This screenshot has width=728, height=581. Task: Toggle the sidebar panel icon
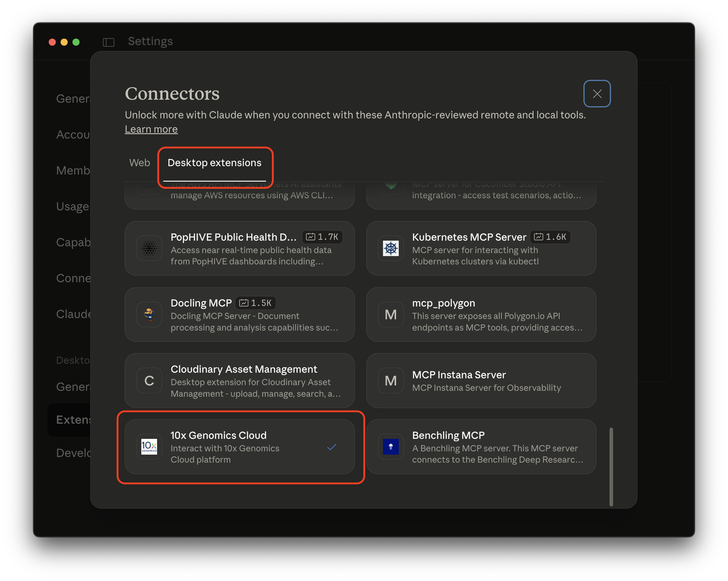coord(108,42)
